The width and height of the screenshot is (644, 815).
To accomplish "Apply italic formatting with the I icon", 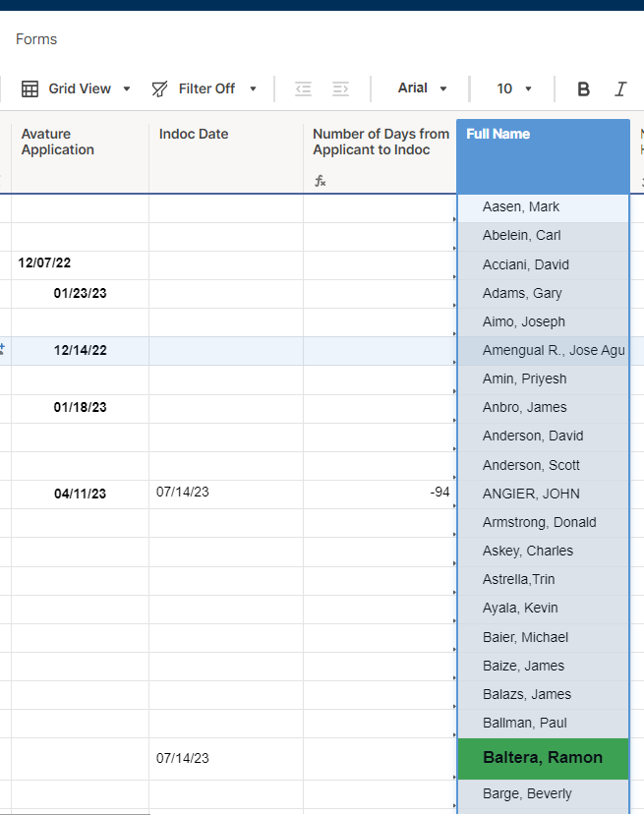I will click(620, 88).
